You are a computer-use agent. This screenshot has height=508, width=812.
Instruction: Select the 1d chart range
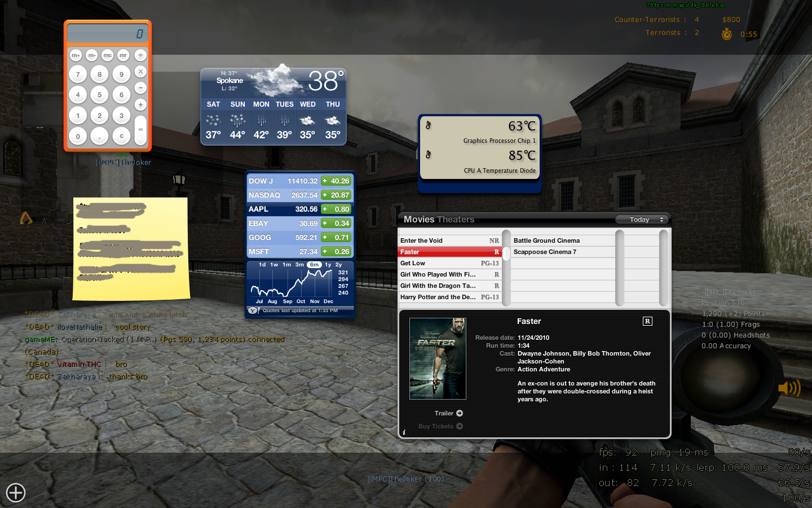click(262, 265)
